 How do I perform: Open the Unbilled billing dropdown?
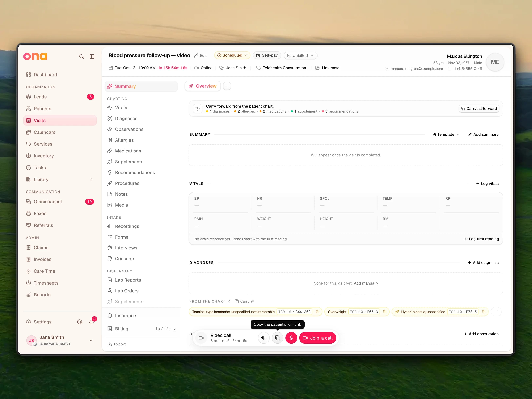(300, 56)
